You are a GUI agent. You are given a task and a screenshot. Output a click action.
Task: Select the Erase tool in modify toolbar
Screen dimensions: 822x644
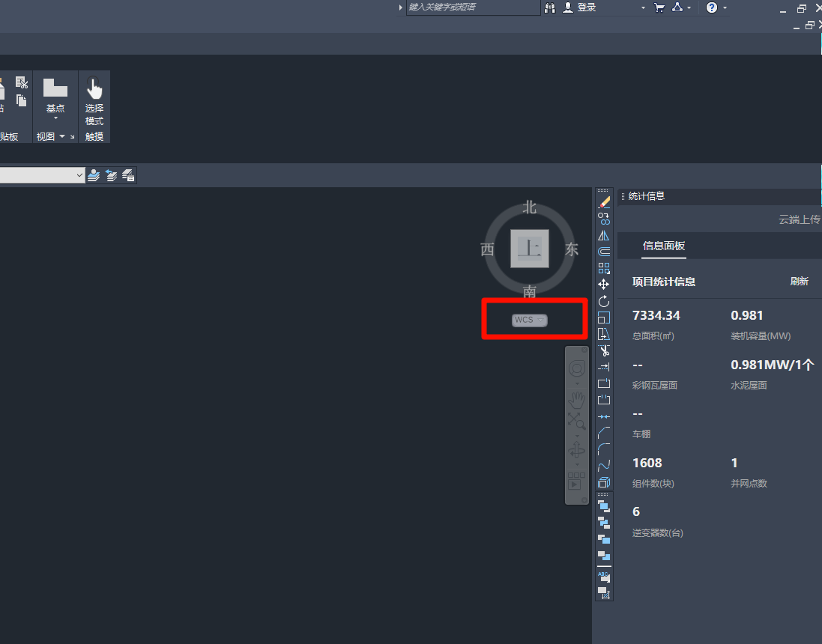(604, 202)
